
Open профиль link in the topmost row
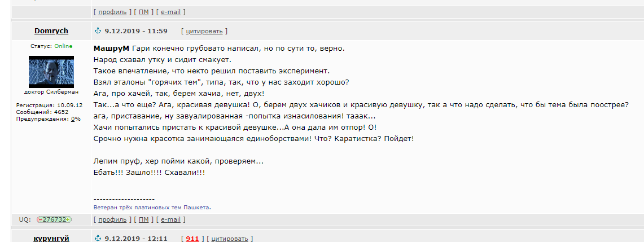pyautogui.click(x=112, y=12)
